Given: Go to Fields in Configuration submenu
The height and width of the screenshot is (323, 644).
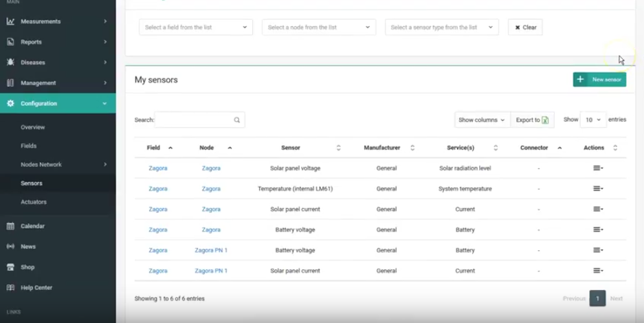Looking at the screenshot, I should tap(29, 146).
